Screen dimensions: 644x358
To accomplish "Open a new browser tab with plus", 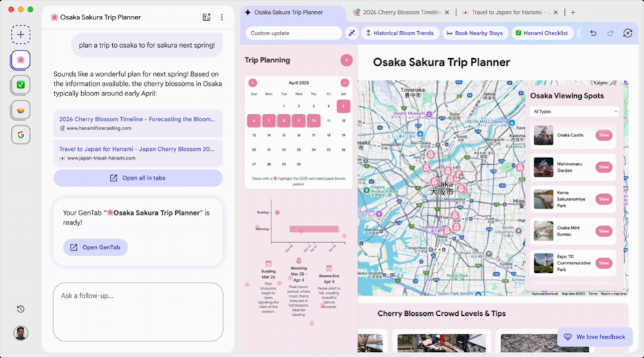I will pos(573,12).
